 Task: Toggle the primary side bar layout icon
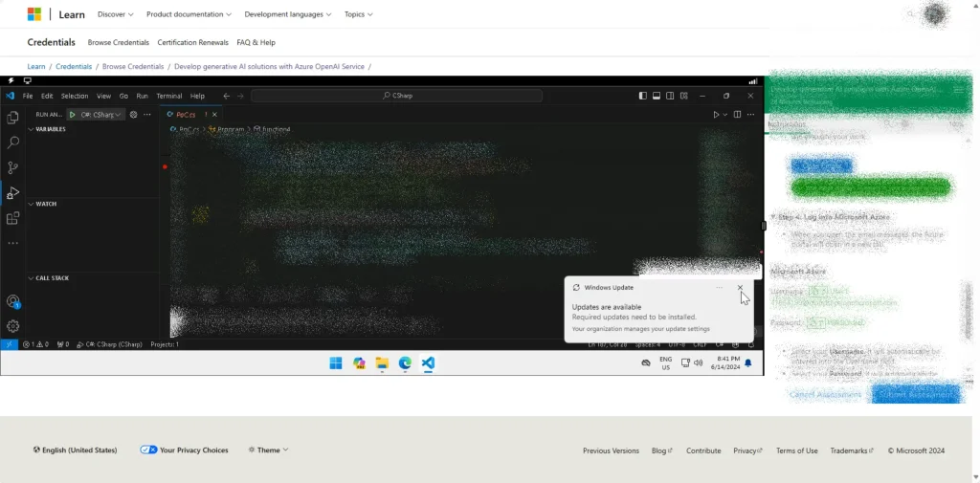[x=643, y=97]
